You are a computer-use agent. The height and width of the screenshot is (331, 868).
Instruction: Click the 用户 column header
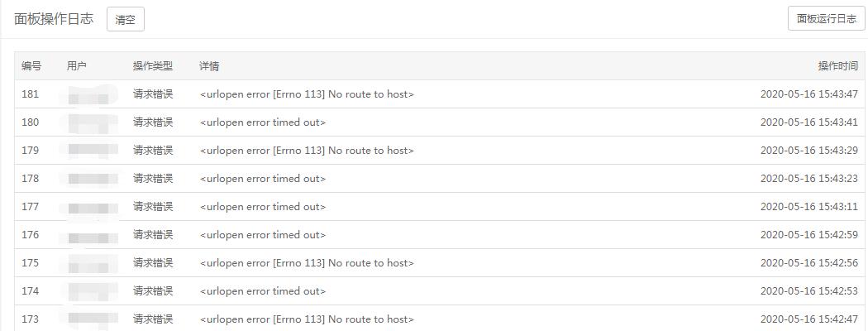click(76, 66)
